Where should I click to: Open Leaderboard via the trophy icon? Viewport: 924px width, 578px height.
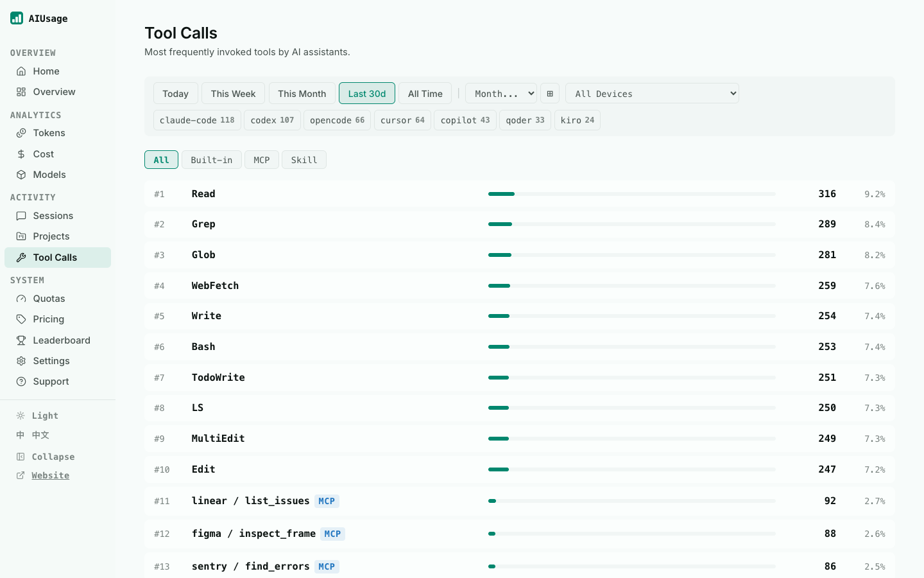pos(21,340)
